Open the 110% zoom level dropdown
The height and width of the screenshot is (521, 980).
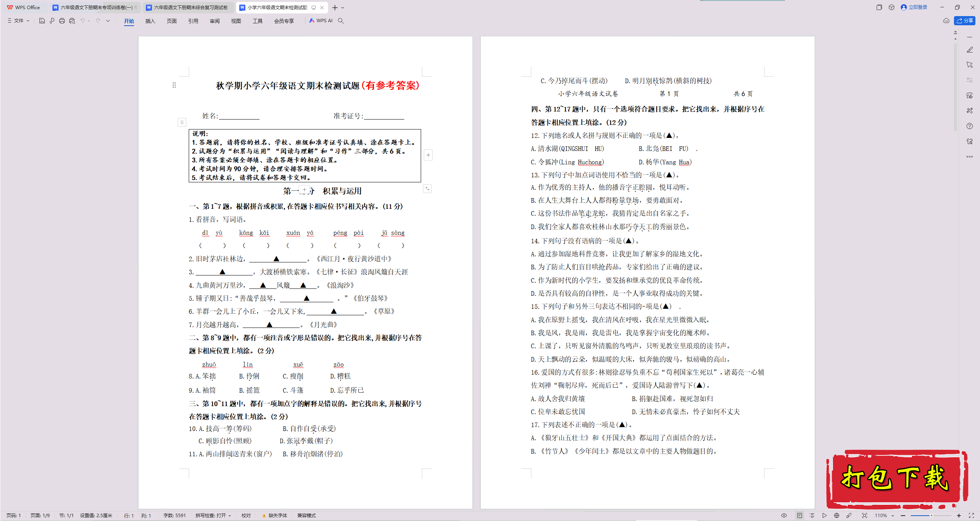pos(884,516)
